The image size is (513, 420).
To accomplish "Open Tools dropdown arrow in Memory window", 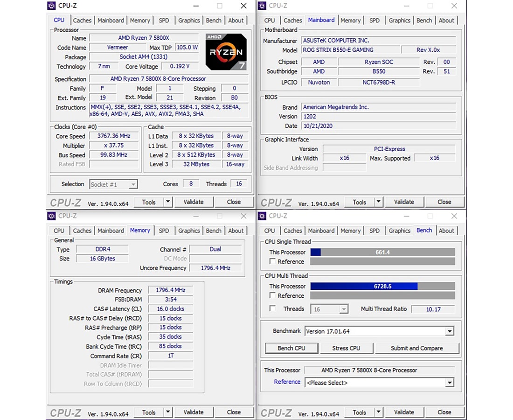I will pos(168,412).
